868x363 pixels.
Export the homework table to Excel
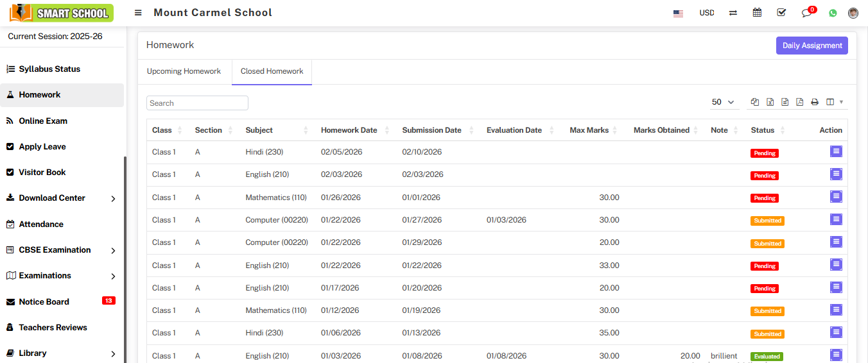tap(770, 102)
